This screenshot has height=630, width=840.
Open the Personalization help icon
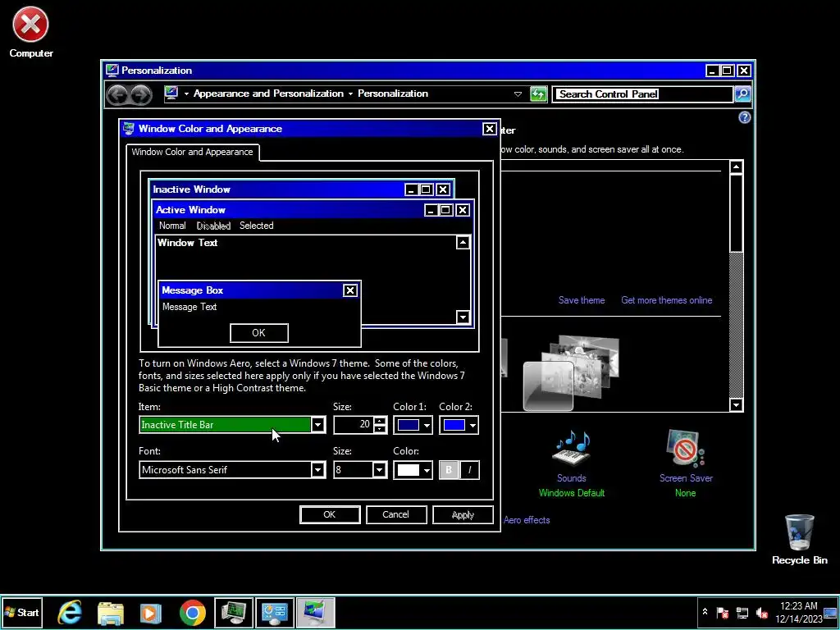[744, 117]
